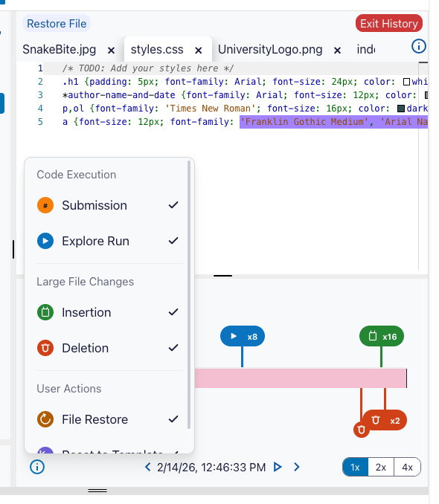Screen dimensions: 439x504
Task: Click the pink history timeline bar
Action: [x=301, y=378]
